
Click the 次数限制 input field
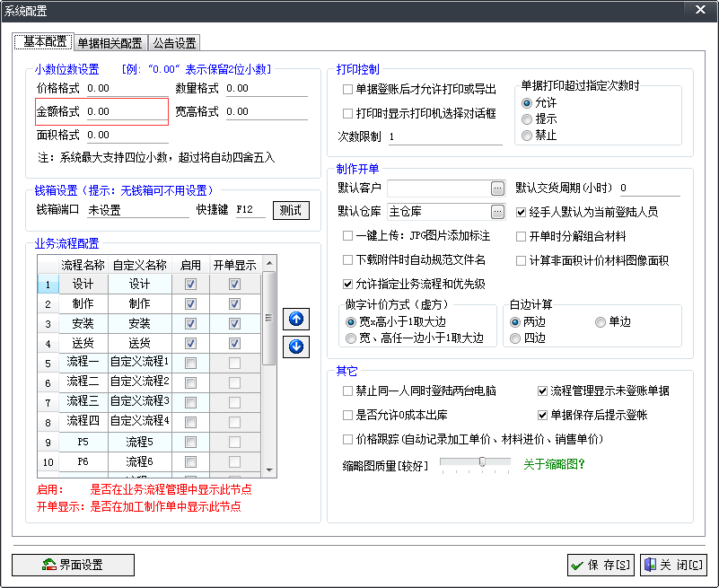pos(444,136)
